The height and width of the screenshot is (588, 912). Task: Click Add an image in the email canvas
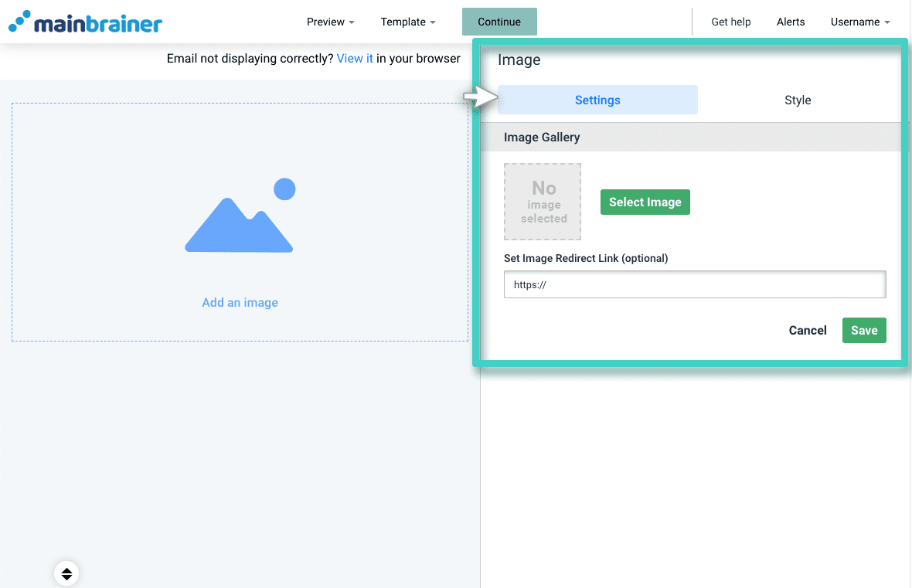point(240,302)
